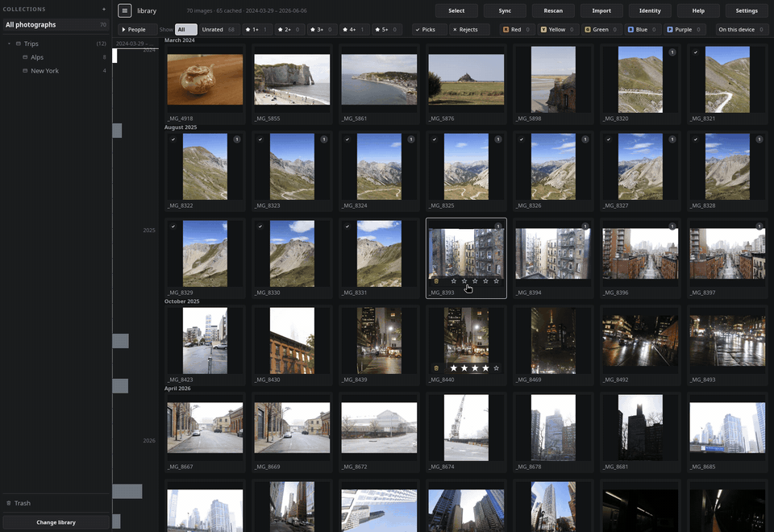Open the hamburger menu next to library
The width and height of the screenshot is (774, 532).
click(124, 10)
